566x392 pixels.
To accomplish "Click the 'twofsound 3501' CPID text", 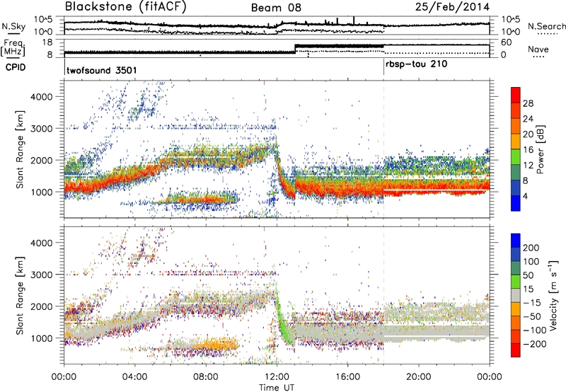I will 102,70.
